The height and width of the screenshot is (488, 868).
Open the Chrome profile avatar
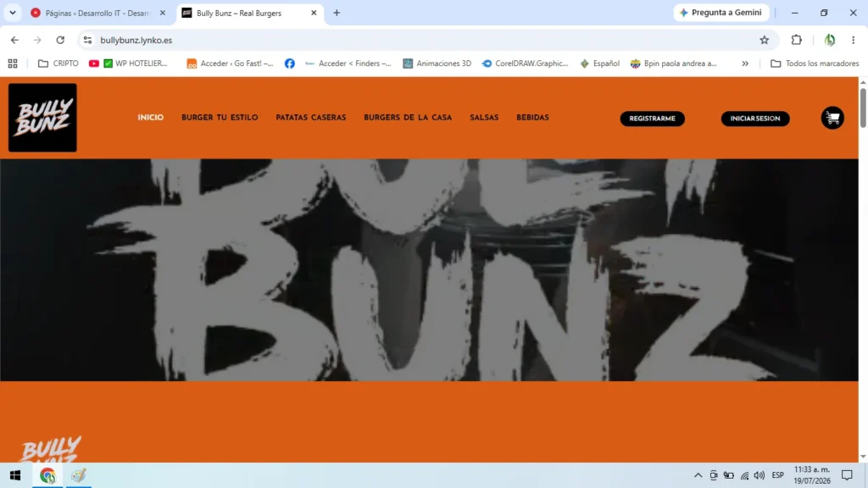[829, 40]
